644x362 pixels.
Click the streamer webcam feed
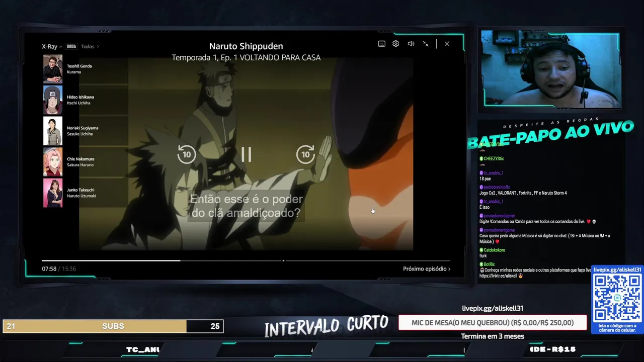coord(551,69)
